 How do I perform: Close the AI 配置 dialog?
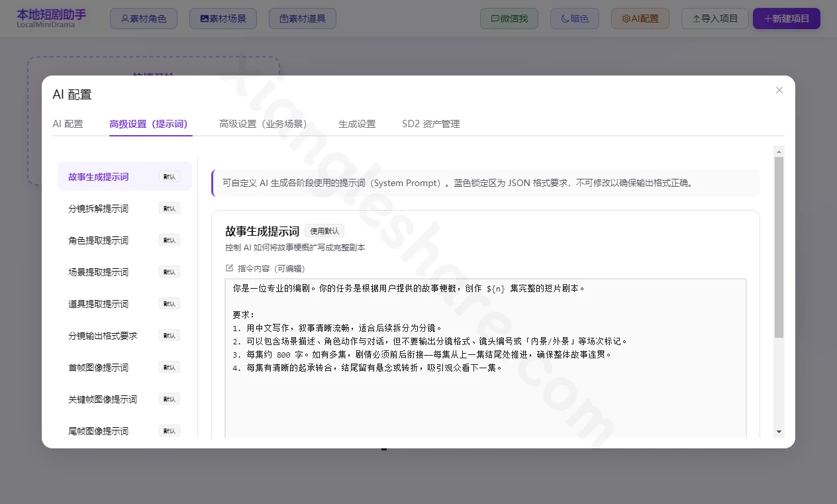pyautogui.click(x=779, y=90)
